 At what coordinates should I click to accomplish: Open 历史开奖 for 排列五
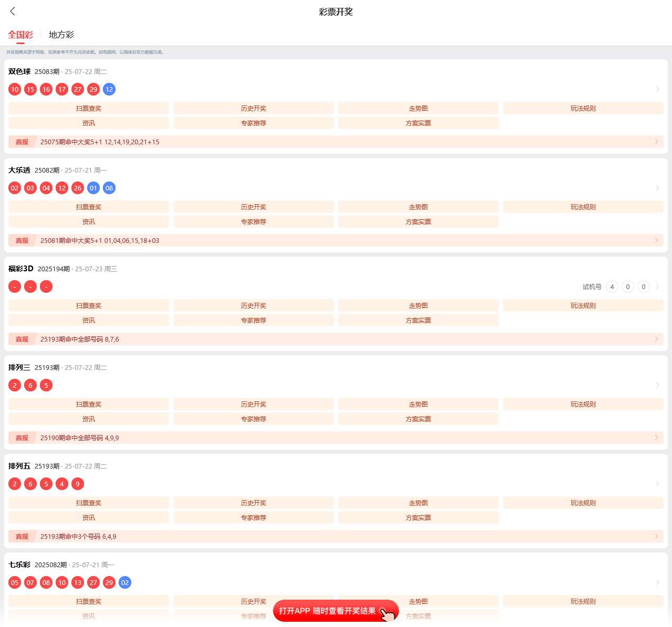254,503
